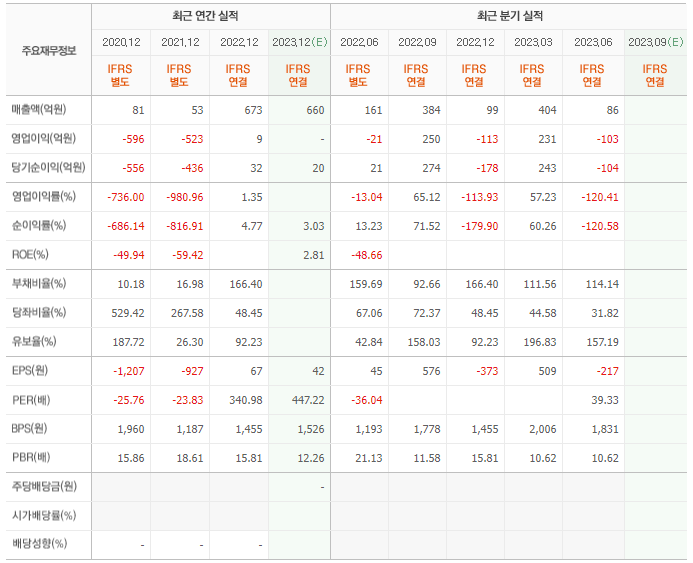Image resolution: width=693 pixels, height=563 pixels.
Task: Click the 배당성향(%) row label
Action: 39,544
